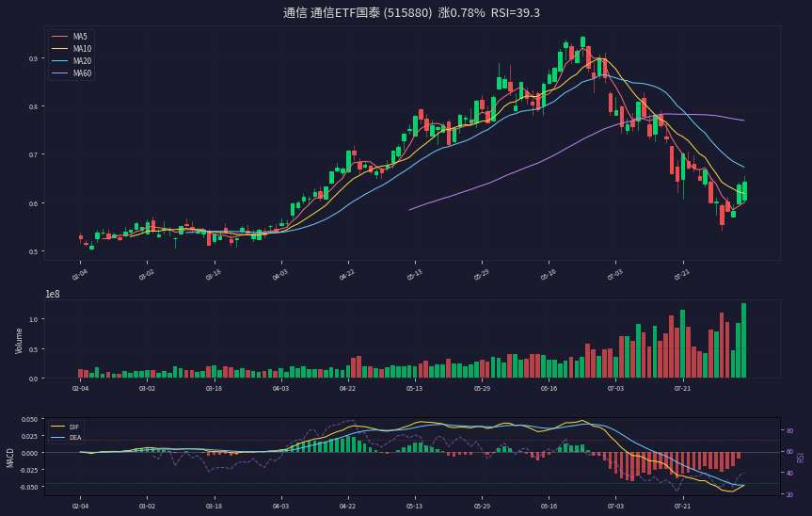Click the DEA blue legend line sample
The width and height of the screenshot is (812, 516).
pyautogui.click(x=57, y=438)
